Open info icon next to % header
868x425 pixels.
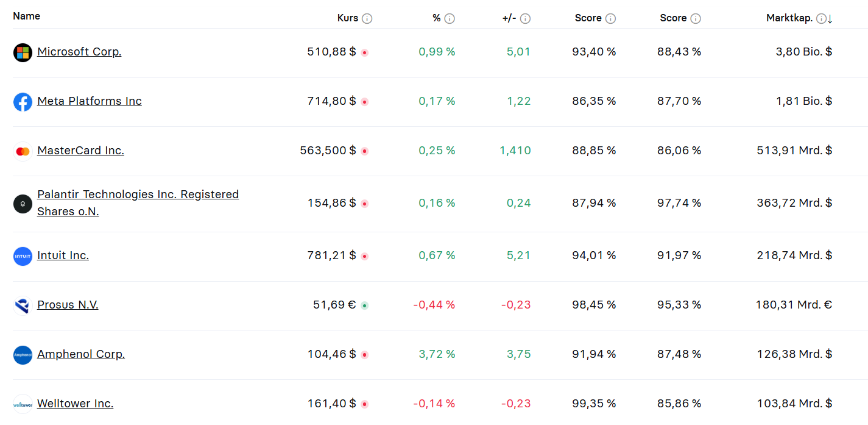coord(450,19)
